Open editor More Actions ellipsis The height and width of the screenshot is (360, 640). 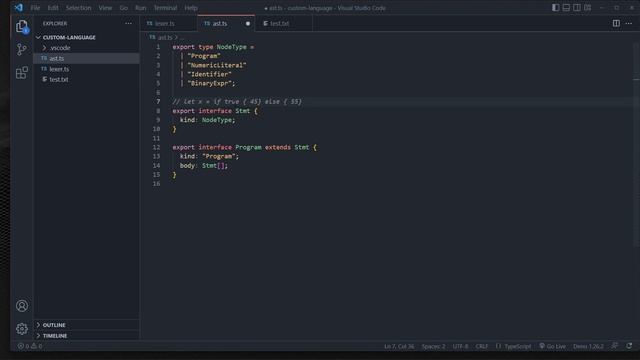[x=629, y=23]
